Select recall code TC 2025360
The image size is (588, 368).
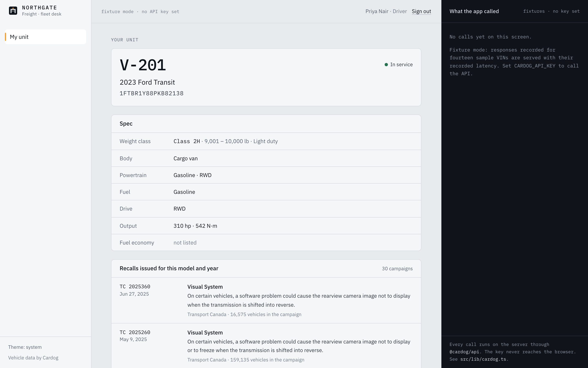click(x=135, y=286)
